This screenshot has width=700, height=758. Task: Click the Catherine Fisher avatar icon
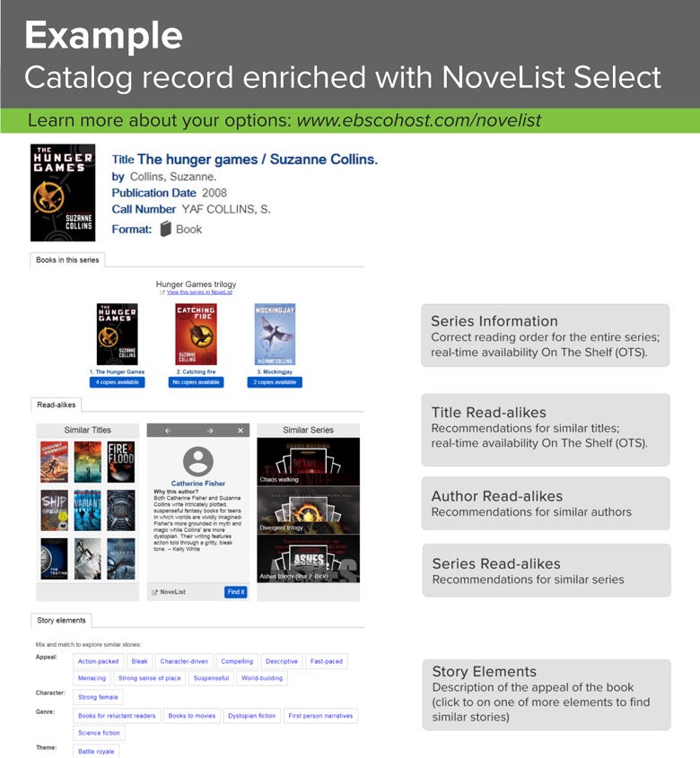click(198, 462)
